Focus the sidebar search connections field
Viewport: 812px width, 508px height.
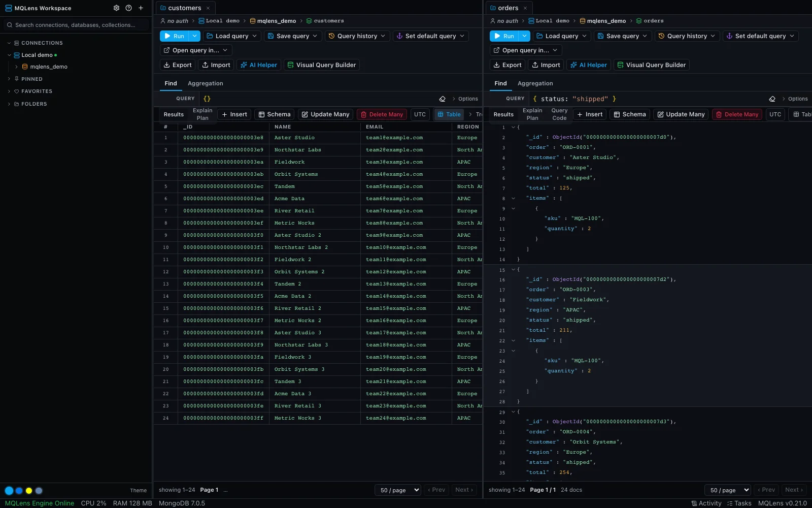point(76,25)
